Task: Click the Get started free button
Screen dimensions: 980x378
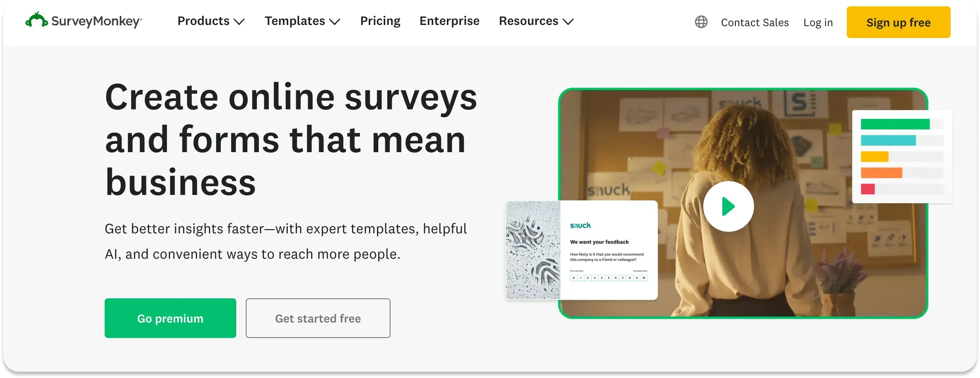Action: [318, 318]
